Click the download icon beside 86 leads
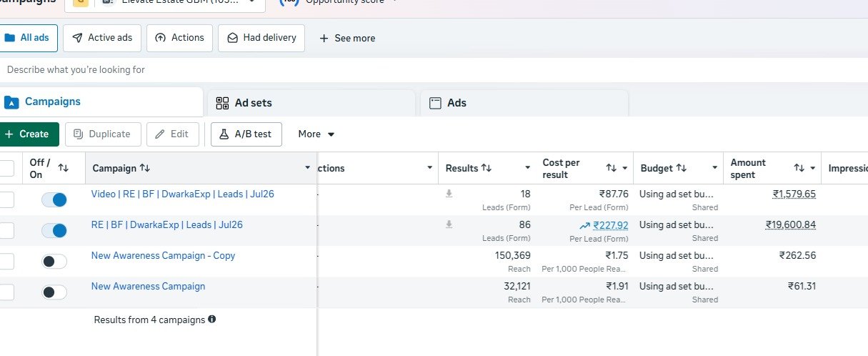Viewport: 868px width, 356px height. tap(449, 224)
